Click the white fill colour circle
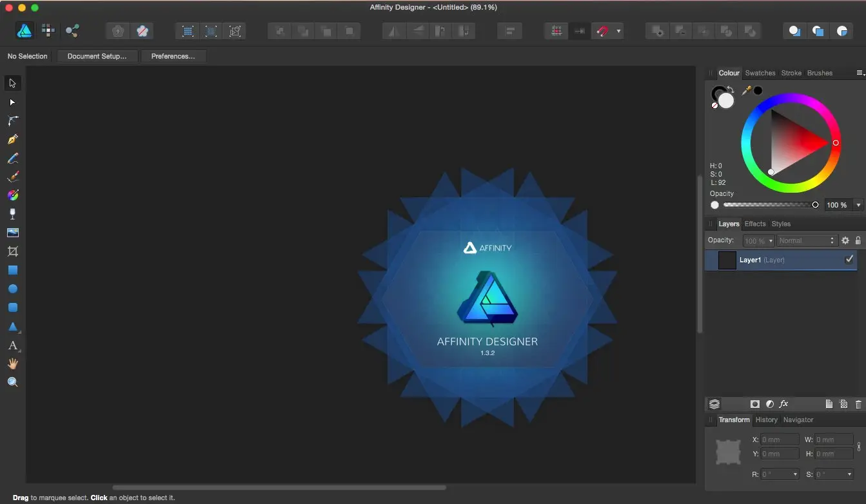866x504 pixels. click(x=727, y=101)
